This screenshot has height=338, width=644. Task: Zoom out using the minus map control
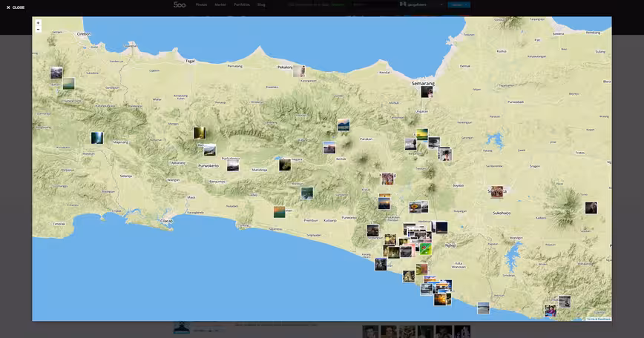38,30
